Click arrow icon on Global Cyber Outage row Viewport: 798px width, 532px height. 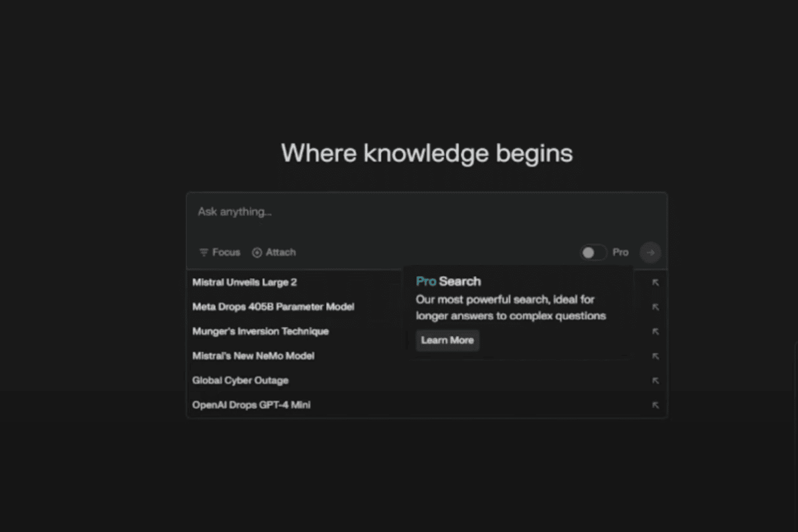[x=655, y=380]
